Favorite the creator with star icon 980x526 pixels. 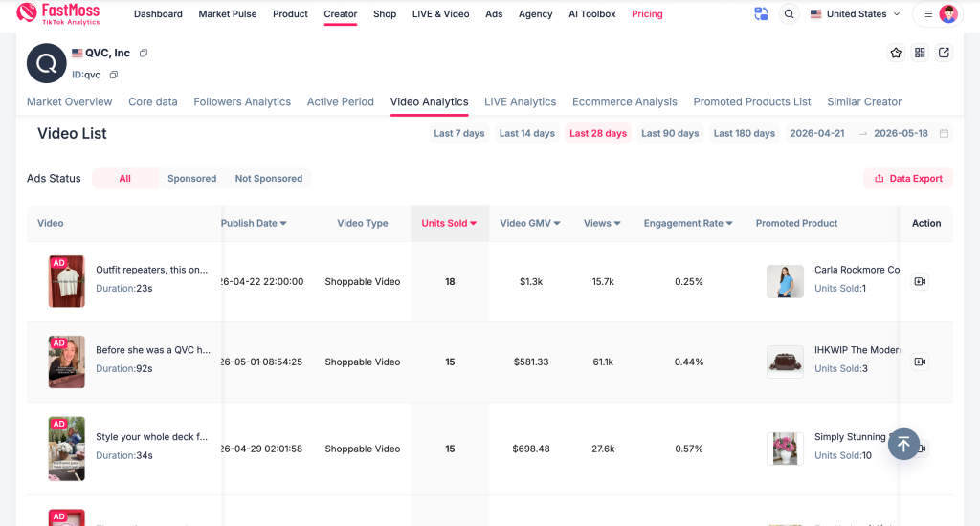pos(896,54)
